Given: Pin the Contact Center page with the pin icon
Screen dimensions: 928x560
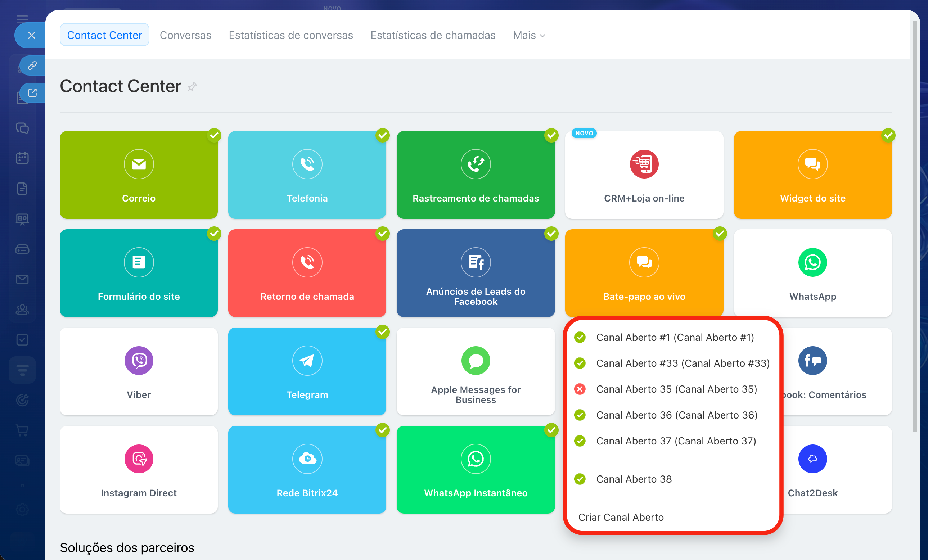Looking at the screenshot, I should 192,87.
